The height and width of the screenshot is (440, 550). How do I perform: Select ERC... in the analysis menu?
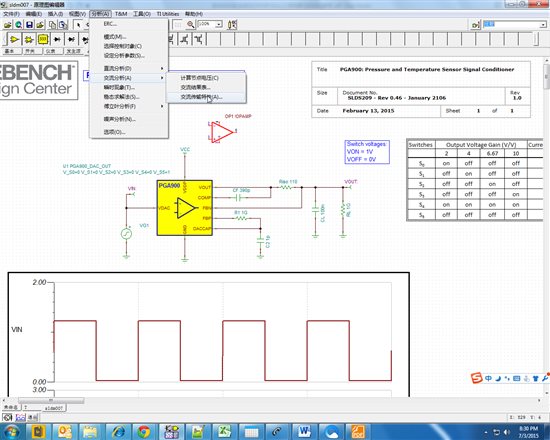[x=129, y=24]
